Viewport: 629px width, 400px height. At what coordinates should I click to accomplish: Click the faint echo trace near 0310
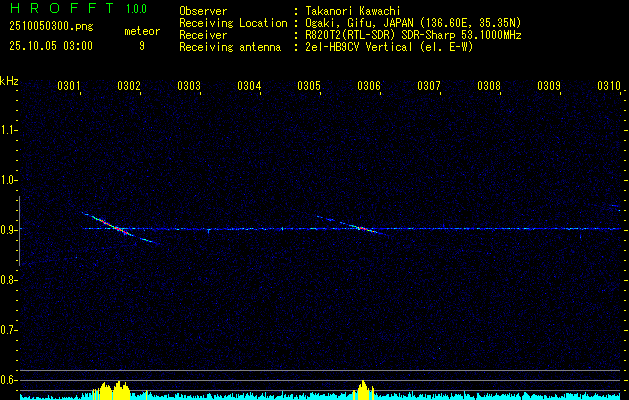[x=615, y=207]
